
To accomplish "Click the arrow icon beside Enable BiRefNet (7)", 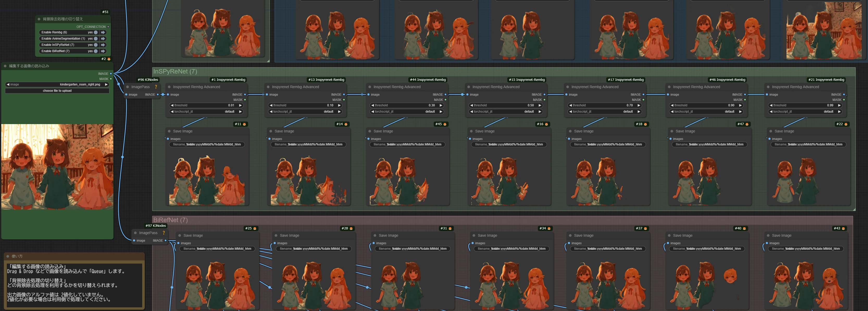I will tap(103, 51).
